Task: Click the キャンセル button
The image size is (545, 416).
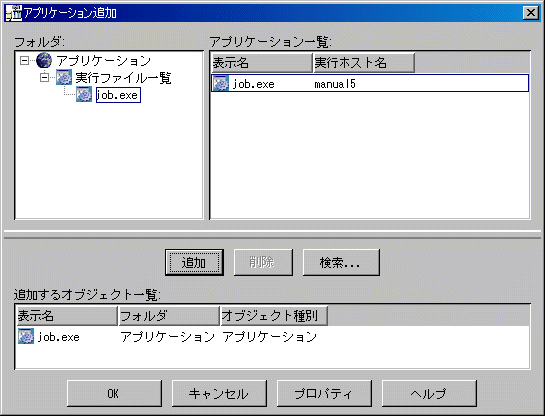Action: point(219,393)
